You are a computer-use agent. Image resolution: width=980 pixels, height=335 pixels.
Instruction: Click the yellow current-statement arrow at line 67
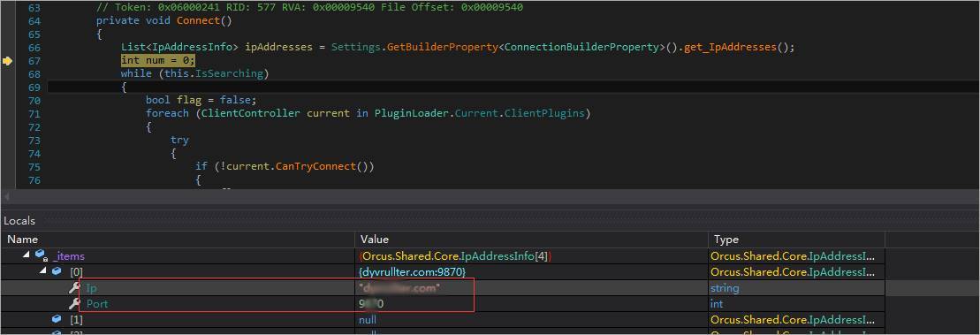coord(7,61)
